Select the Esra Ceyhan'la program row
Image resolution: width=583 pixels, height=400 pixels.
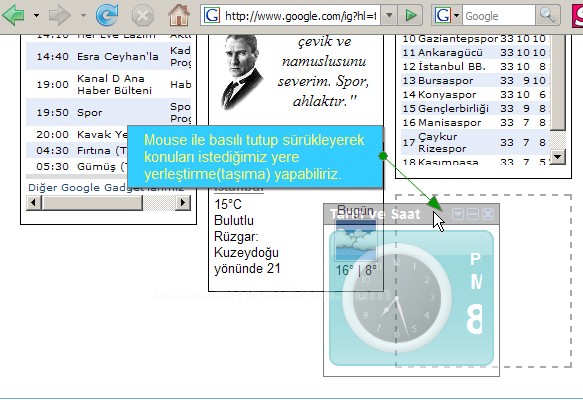[x=108, y=56]
